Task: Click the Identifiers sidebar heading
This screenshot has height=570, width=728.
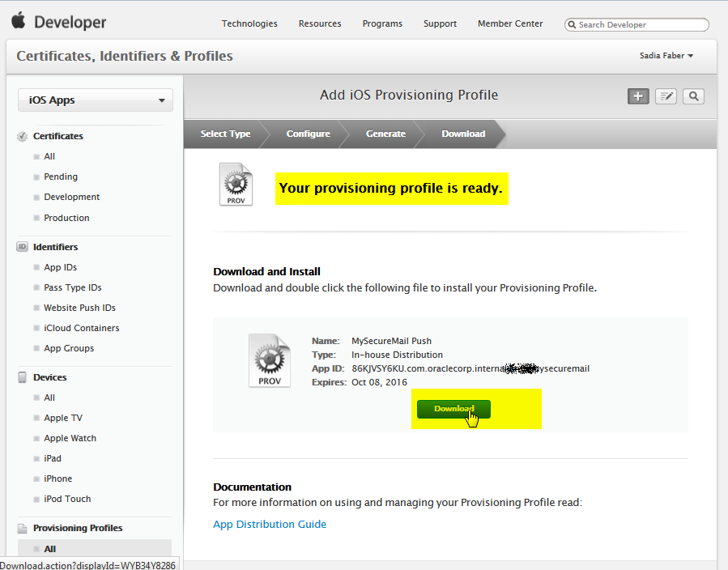Action: 55,247
